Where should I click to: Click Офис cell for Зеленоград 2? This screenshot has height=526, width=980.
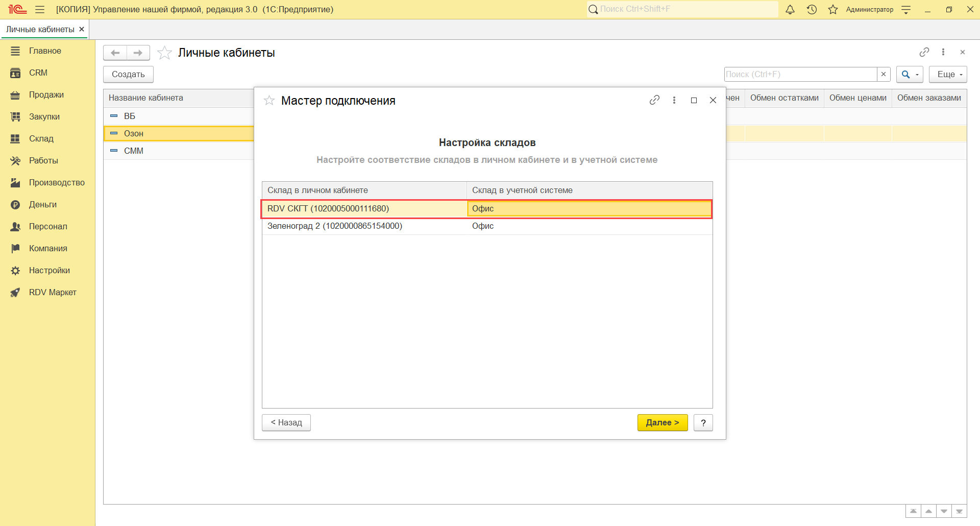coord(590,226)
